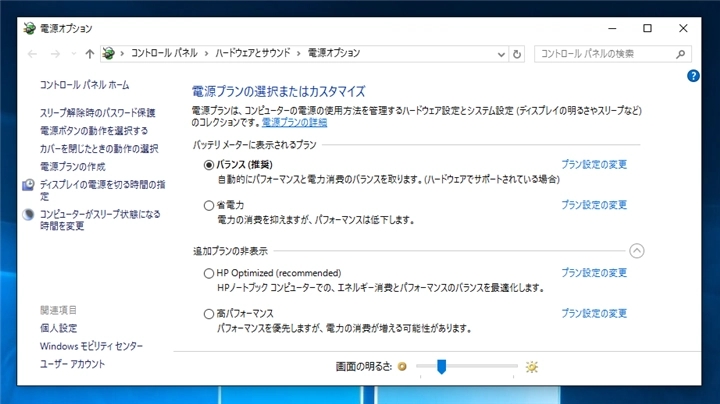Screen dimensions: 720x404
Task: Select the 高パフォーマンス power plan
Action: click(209, 314)
